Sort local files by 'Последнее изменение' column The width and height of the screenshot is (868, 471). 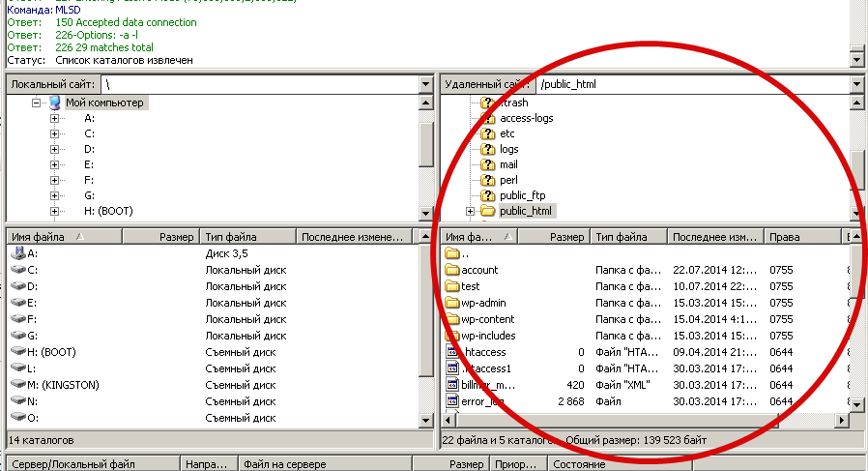[355, 237]
